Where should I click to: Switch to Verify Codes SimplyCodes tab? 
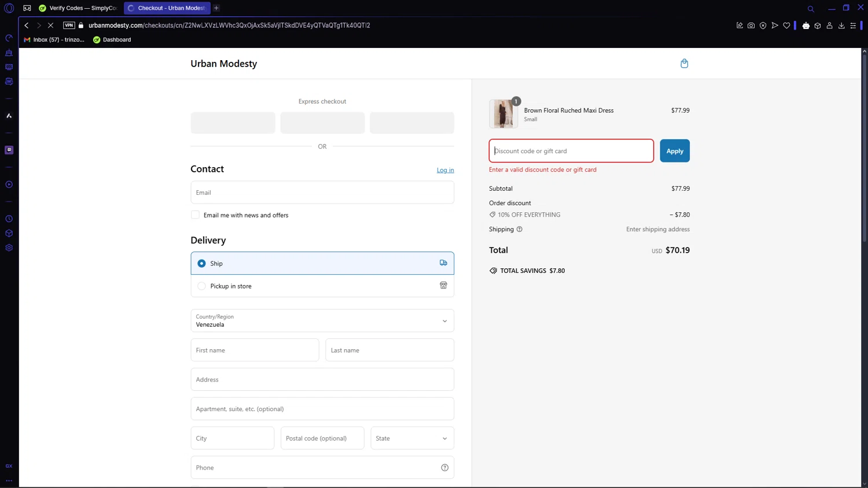(78, 8)
